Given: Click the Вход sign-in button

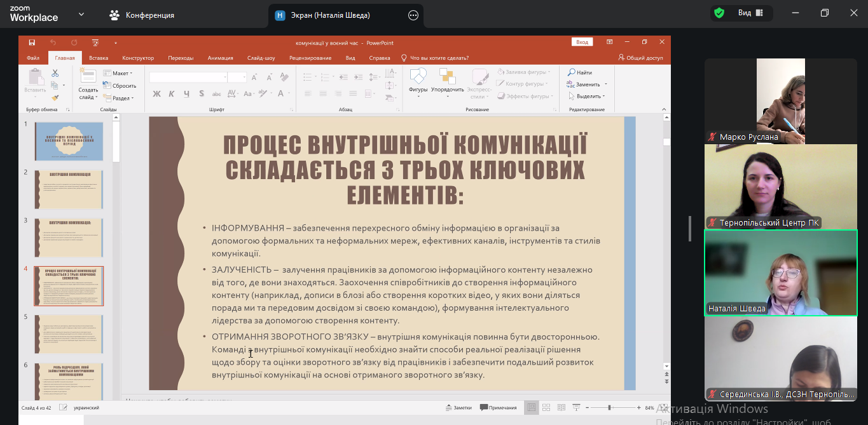Looking at the screenshot, I should [582, 43].
